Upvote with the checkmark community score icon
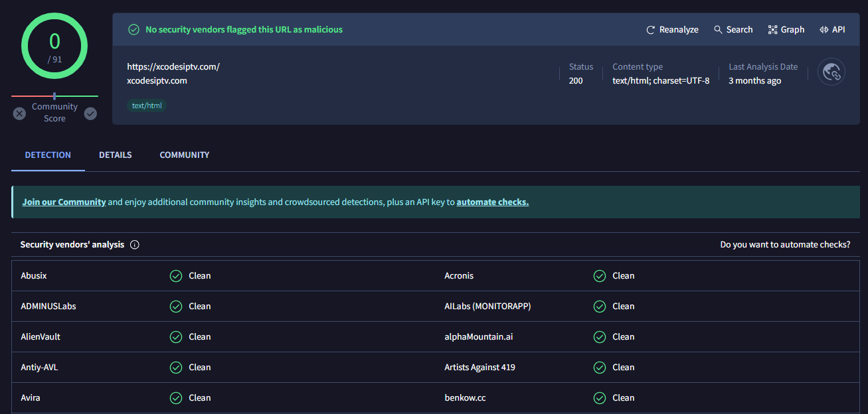The image size is (868, 414). [x=90, y=113]
